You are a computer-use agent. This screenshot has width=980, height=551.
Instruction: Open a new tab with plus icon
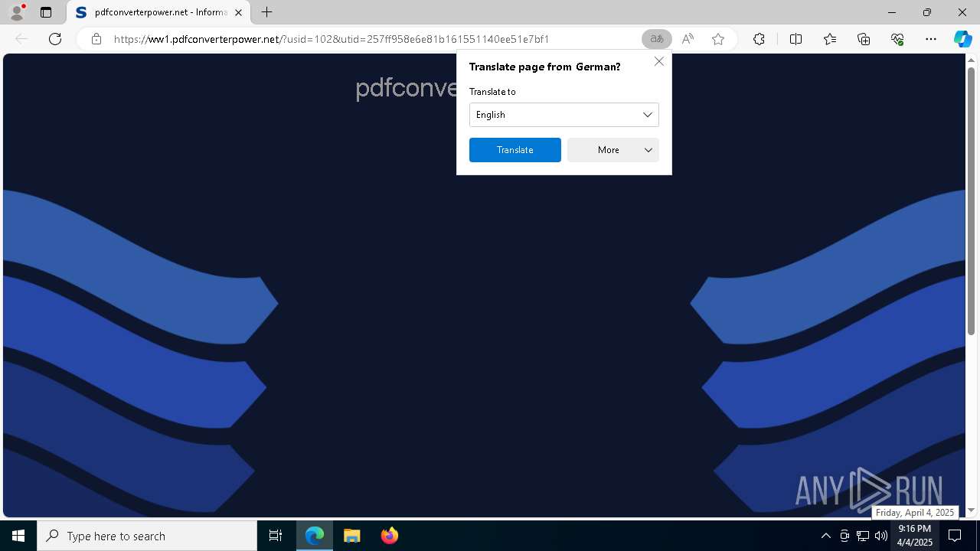click(x=266, y=12)
